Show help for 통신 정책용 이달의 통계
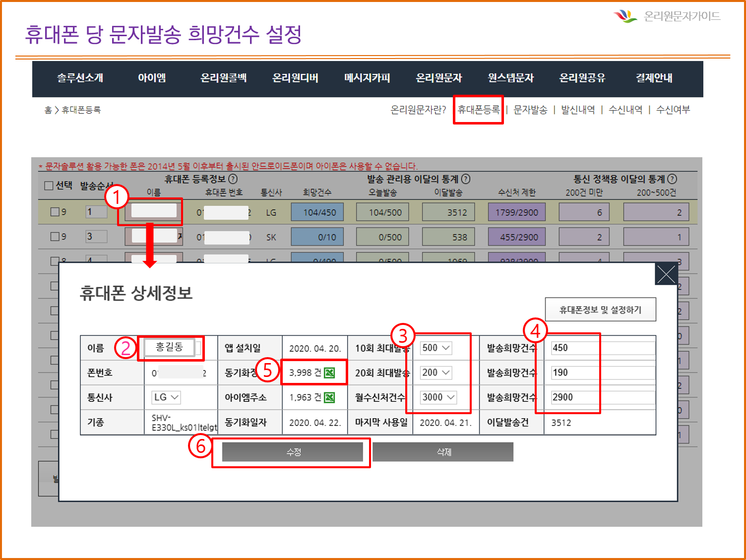The image size is (746, 560). (672, 179)
